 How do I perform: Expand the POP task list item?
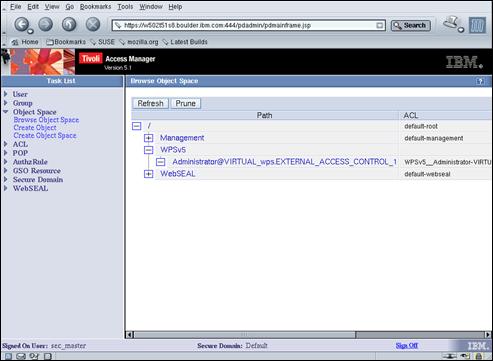[x=6, y=153]
